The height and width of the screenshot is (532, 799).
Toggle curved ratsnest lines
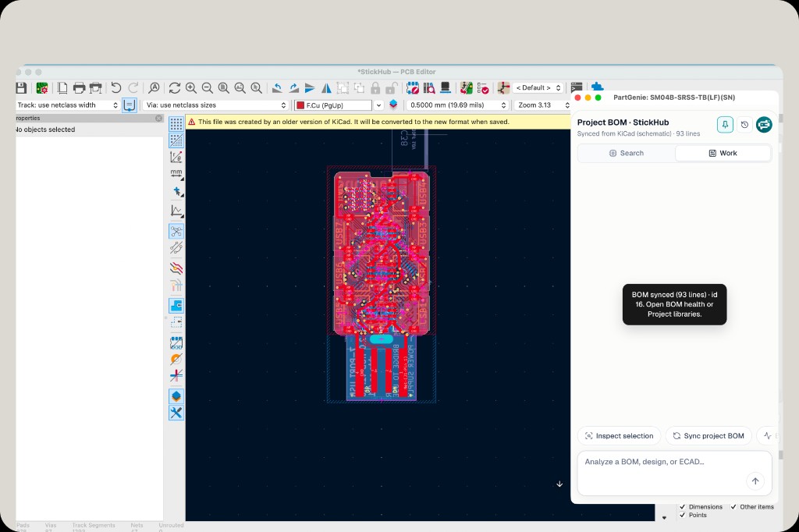tap(176, 248)
